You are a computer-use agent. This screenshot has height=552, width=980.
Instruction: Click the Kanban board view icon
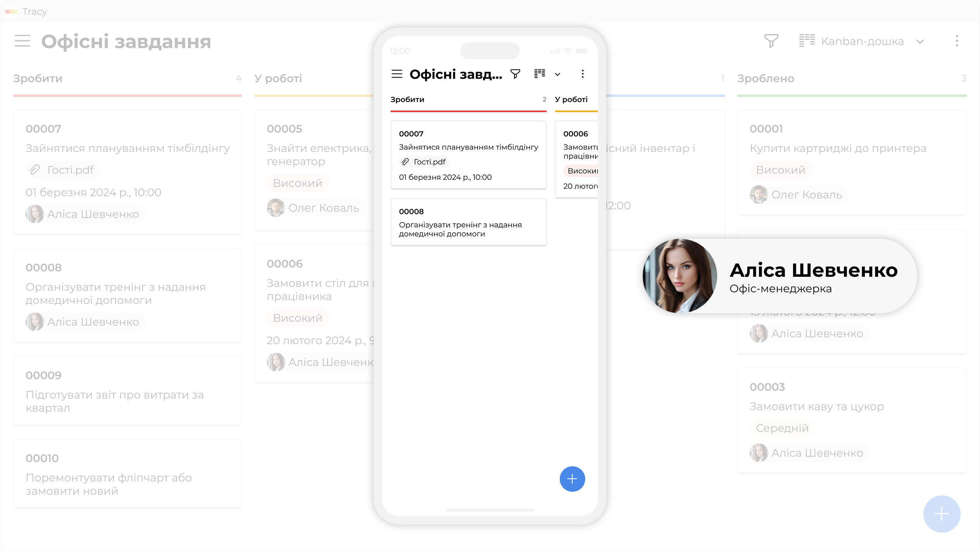click(x=807, y=41)
